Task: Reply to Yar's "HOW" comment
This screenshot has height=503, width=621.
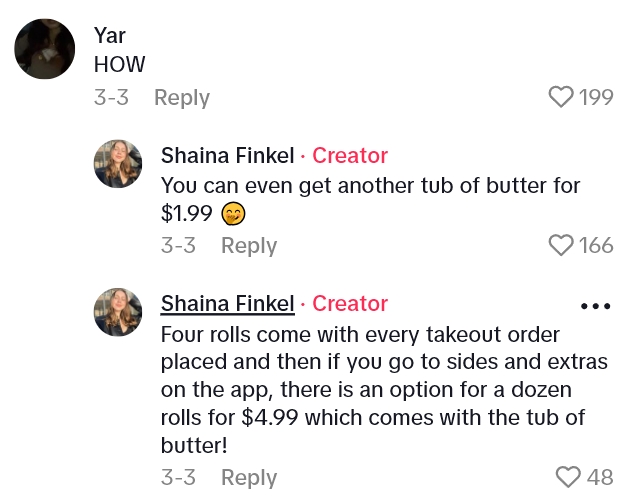Action: 181,98
